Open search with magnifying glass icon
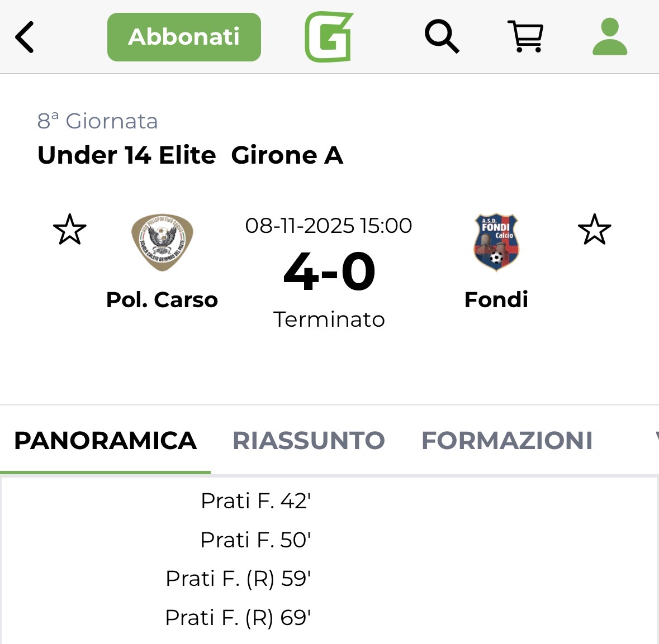 pos(442,37)
